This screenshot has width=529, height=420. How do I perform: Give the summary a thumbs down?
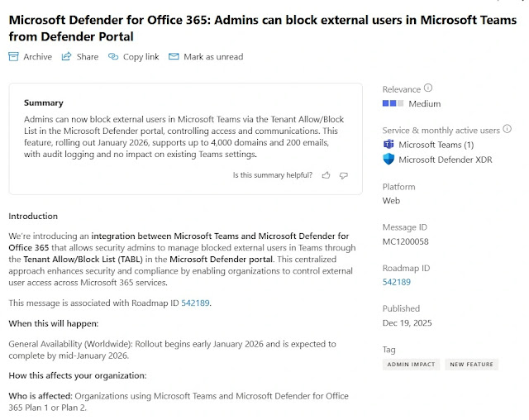tap(344, 175)
